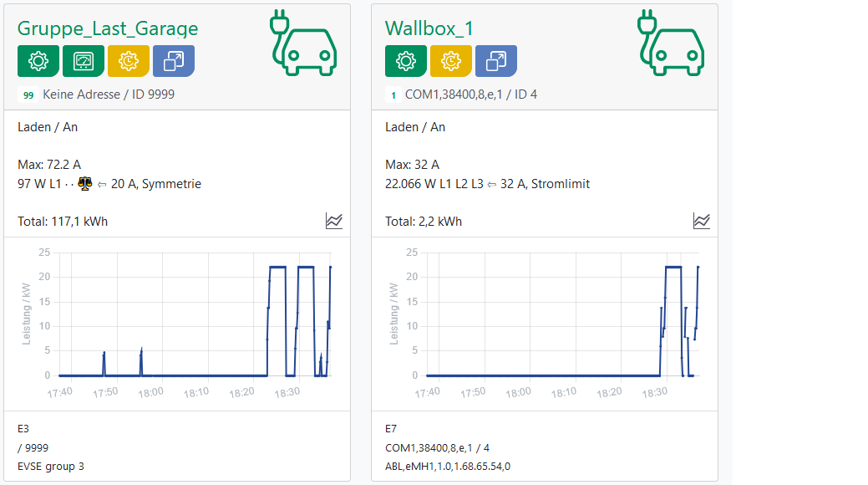The height and width of the screenshot is (485, 868).
Task: Open the Gruppe_Last_Garage title link
Action: pos(108,28)
